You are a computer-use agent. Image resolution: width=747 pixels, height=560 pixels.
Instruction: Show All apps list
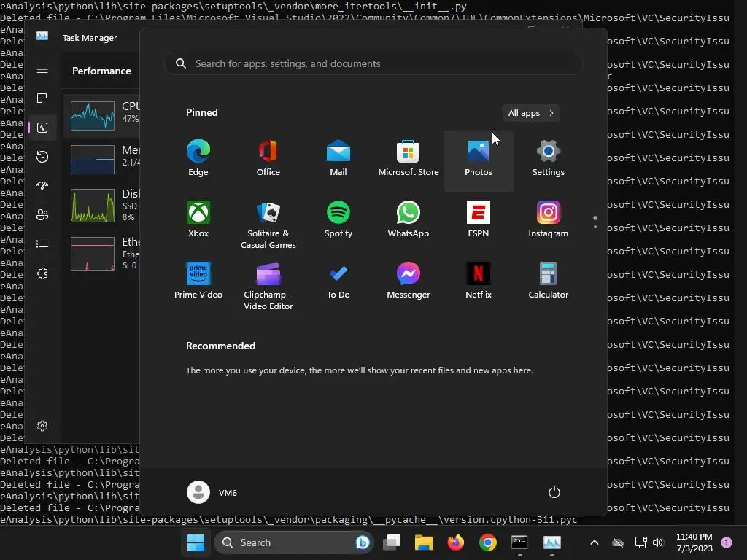pos(531,113)
